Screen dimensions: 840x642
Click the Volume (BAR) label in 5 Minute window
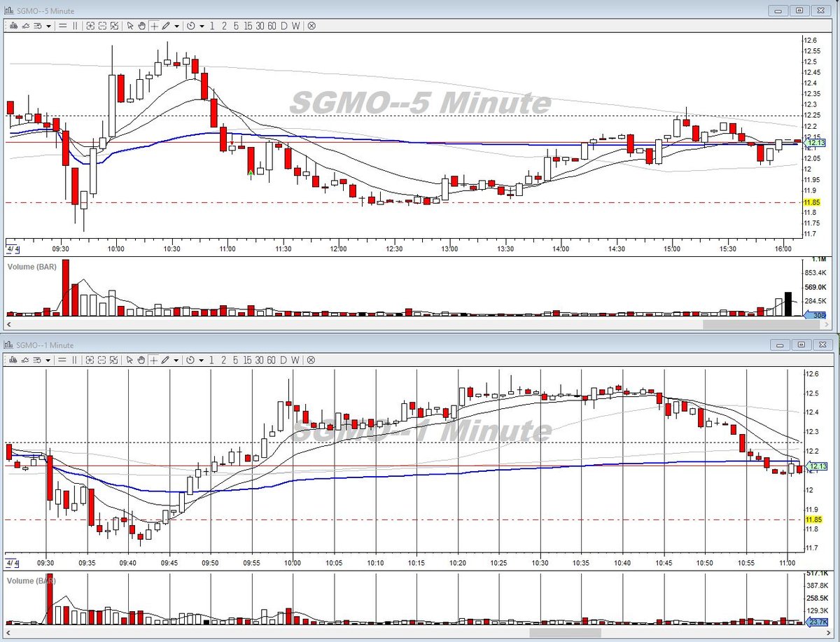coord(30,267)
